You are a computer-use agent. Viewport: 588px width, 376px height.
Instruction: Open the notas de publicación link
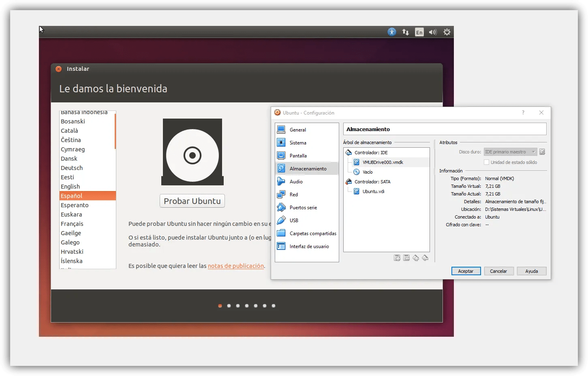(x=235, y=266)
